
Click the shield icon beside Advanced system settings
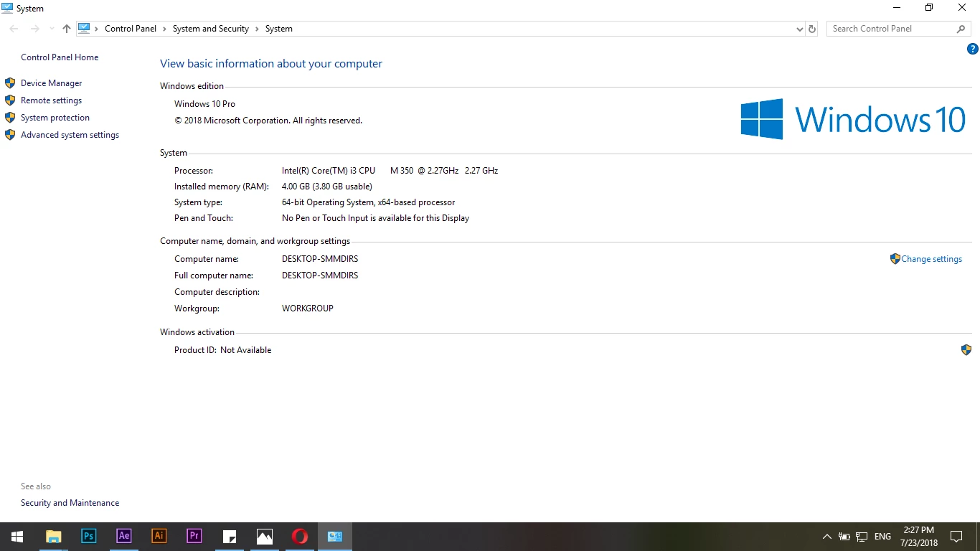[x=10, y=135]
